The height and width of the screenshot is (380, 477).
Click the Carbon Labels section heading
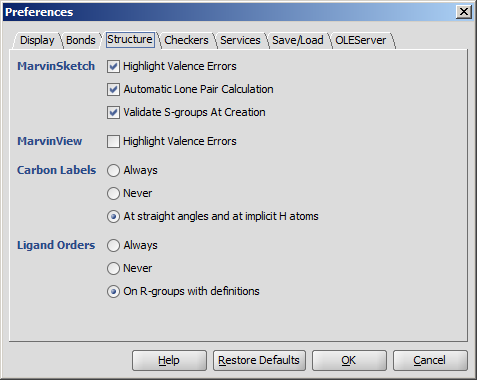57,170
